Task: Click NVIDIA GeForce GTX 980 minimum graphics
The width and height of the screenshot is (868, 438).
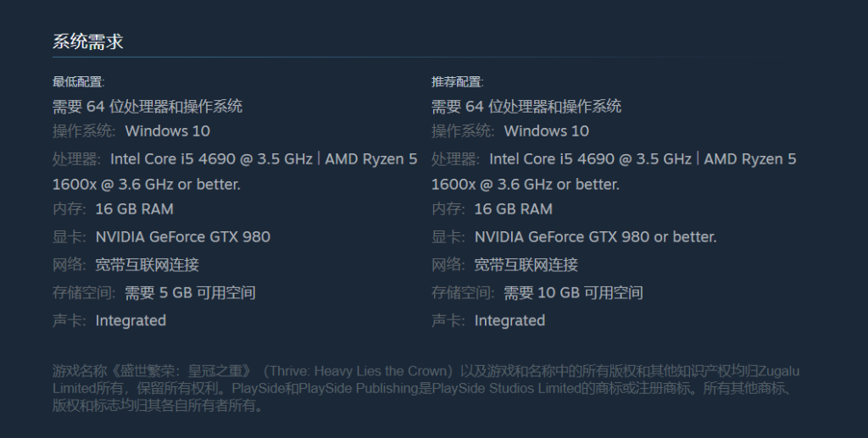Action: (x=183, y=237)
